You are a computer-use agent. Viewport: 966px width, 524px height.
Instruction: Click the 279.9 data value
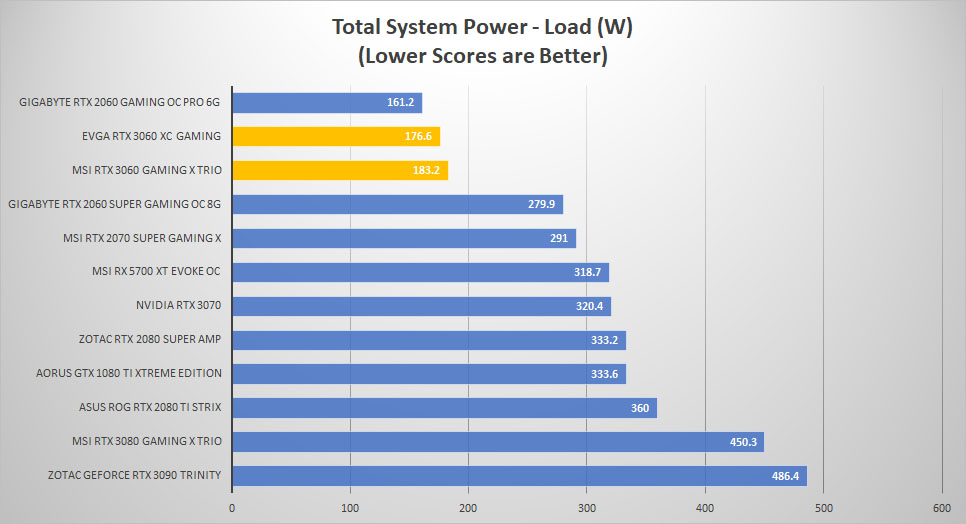(542, 204)
